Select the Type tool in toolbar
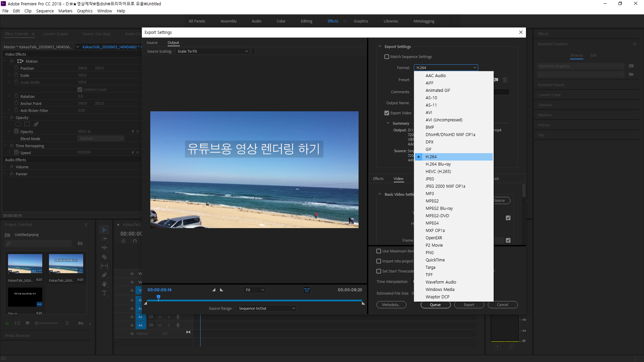 click(x=104, y=293)
